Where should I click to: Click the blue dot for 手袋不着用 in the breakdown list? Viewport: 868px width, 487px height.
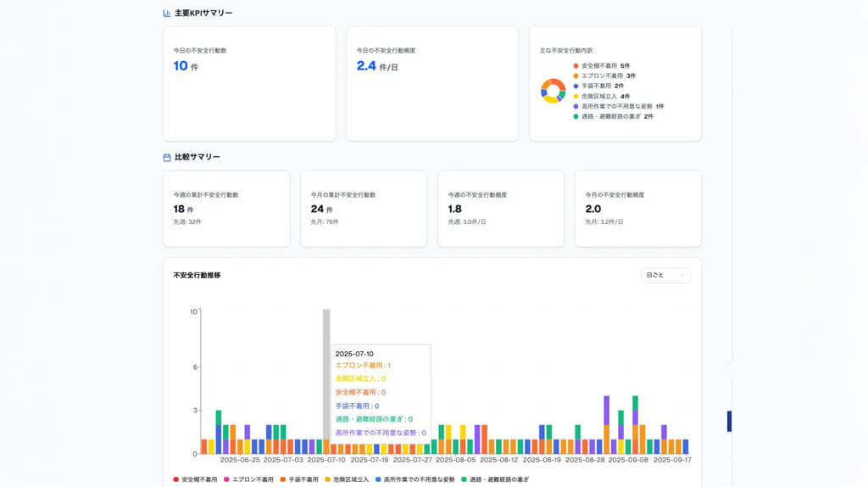coord(576,87)
